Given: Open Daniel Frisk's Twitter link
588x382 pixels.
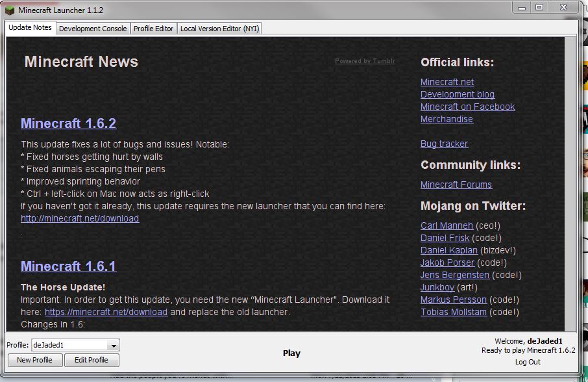Looking at the screenshot, I should tap(445, 238).
